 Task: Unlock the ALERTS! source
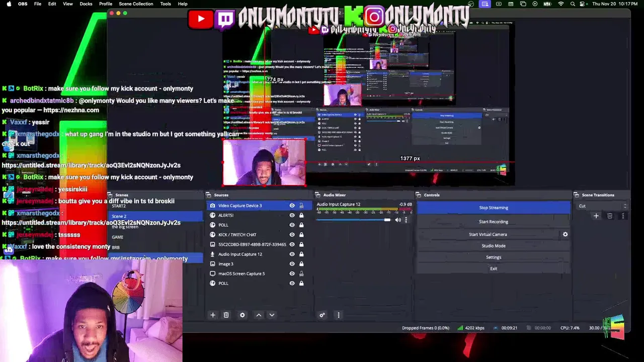click(x=301, y=215)
